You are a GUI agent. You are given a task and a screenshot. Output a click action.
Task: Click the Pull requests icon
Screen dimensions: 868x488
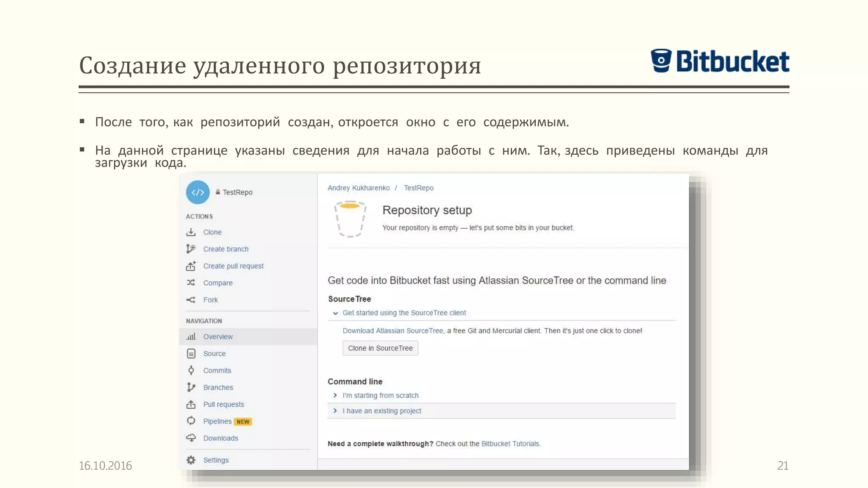pos(191,404)
